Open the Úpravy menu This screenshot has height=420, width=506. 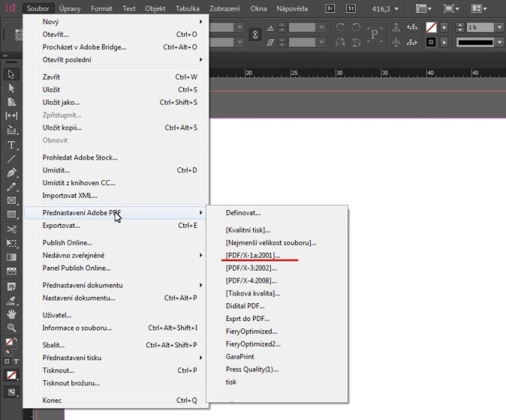[x=70, y=9]
